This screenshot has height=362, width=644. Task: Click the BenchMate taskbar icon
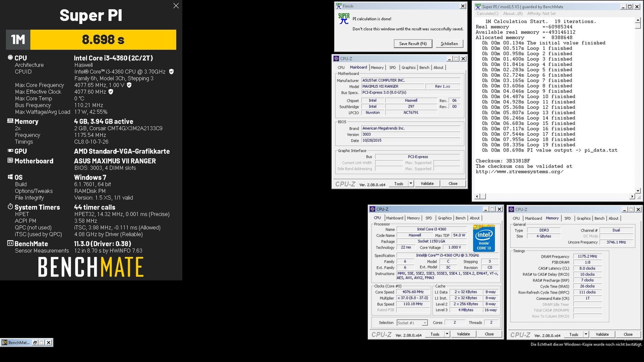4,343
